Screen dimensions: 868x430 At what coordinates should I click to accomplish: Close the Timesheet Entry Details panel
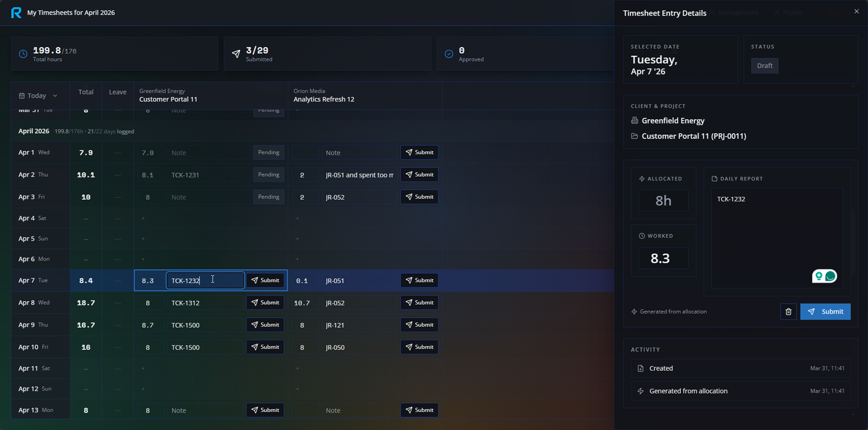click(x=857, y=11)
